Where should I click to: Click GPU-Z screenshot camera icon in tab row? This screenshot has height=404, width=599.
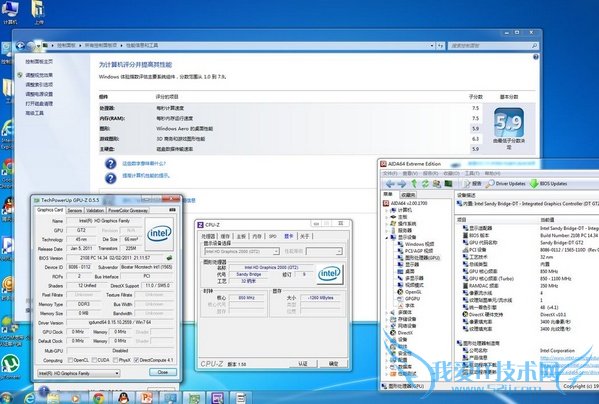pos(172,210)
